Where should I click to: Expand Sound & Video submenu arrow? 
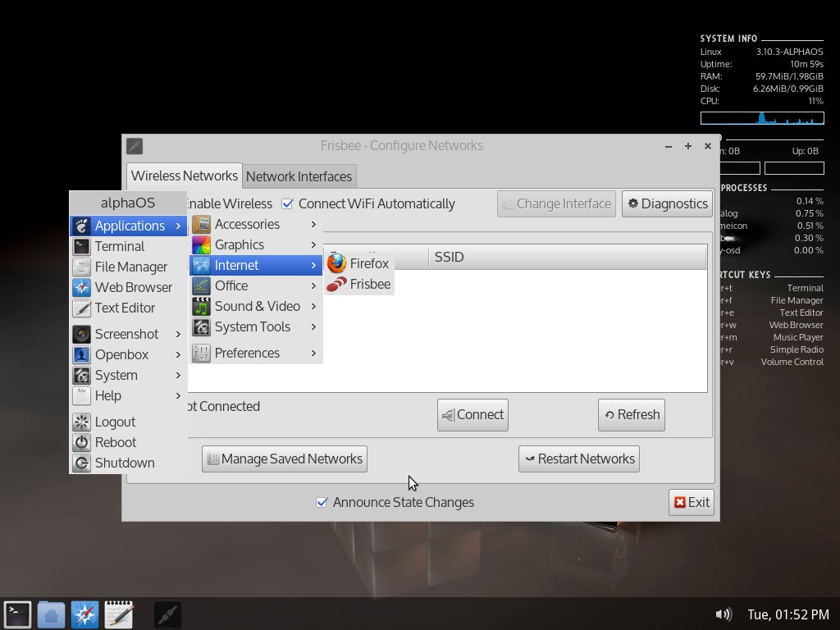pos(314,307)
